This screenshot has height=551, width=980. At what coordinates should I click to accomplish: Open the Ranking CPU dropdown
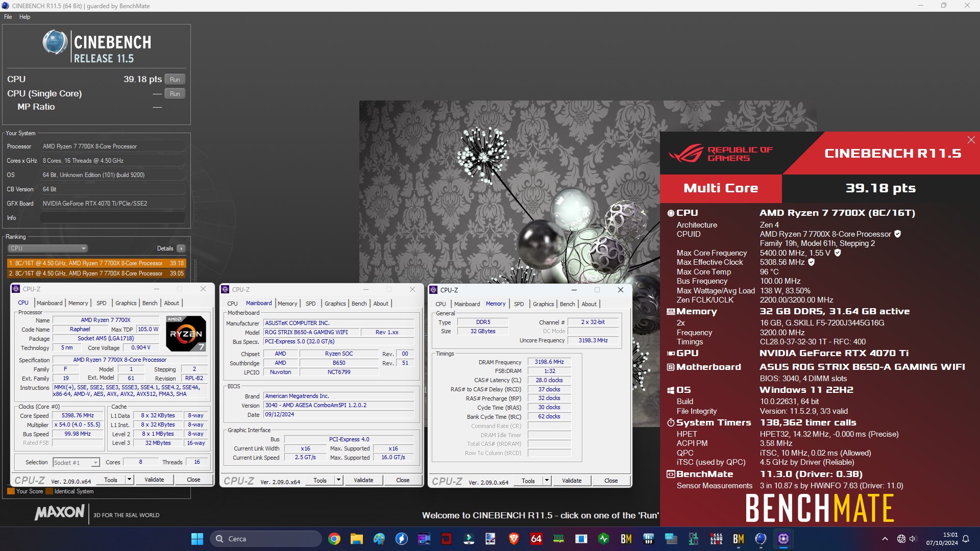coord(47,248)
